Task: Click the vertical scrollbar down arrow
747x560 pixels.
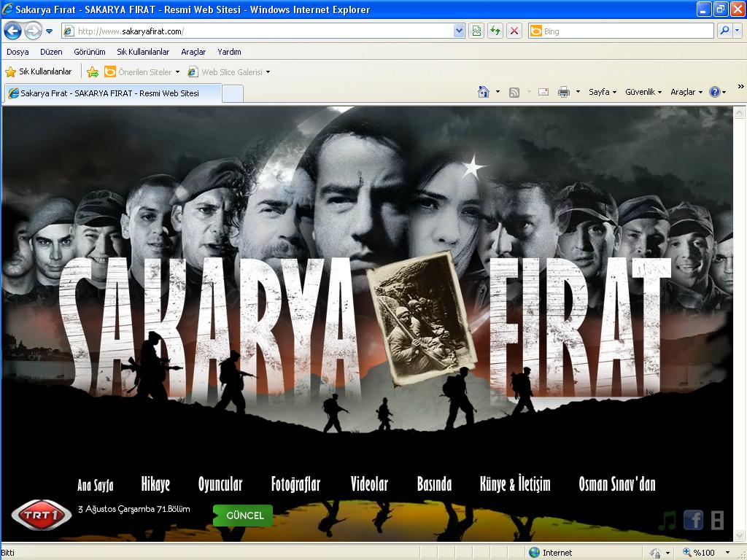Action: coord(740,536)
